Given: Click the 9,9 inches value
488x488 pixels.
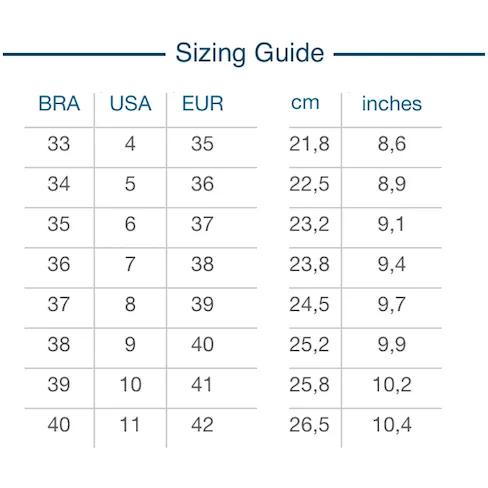Looking at the screenshot, I should 392,344.
